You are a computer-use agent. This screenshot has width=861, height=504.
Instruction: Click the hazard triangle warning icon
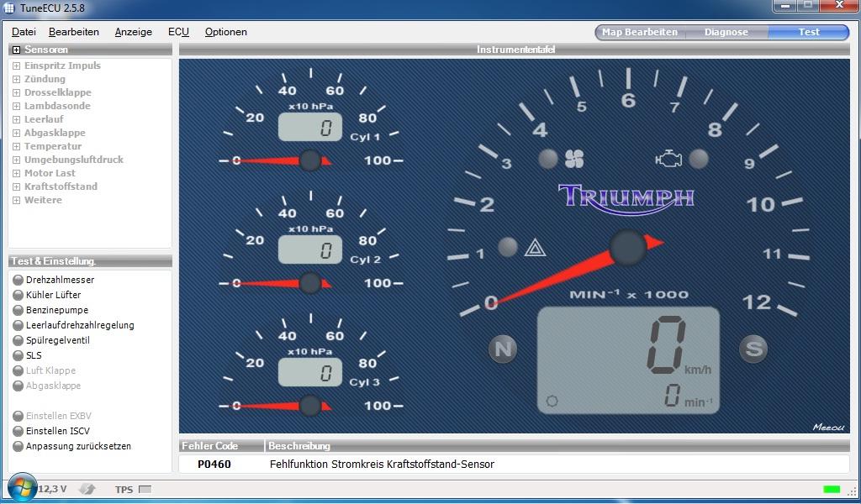[534, 248]
